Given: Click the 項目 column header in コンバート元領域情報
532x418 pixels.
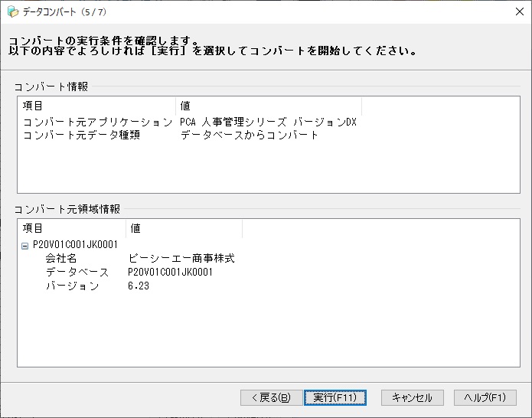Looking at the screenshot, I should pyautogui.click(x=73, y=228).
